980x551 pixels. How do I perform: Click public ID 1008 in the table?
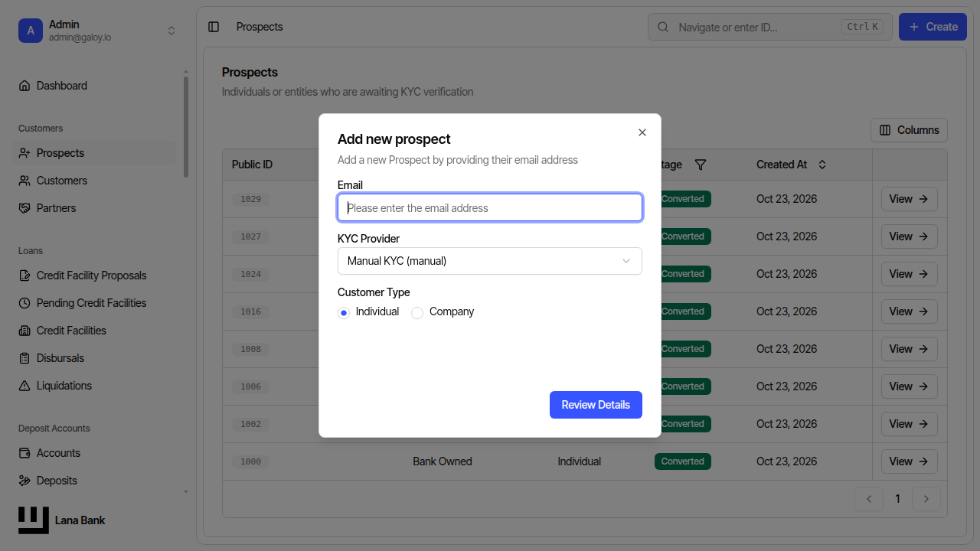pyautogui.click(x=250, y=349)
